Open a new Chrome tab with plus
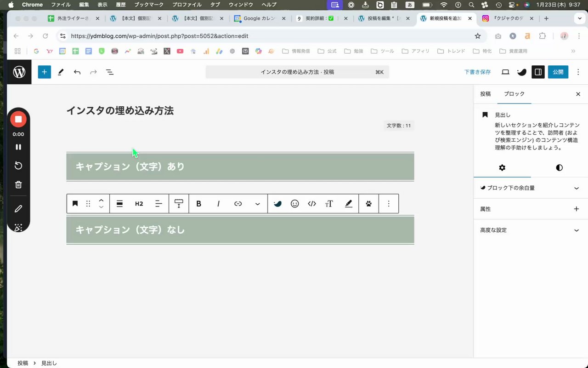Screen dimensions: 588x368 click(546, 18)
